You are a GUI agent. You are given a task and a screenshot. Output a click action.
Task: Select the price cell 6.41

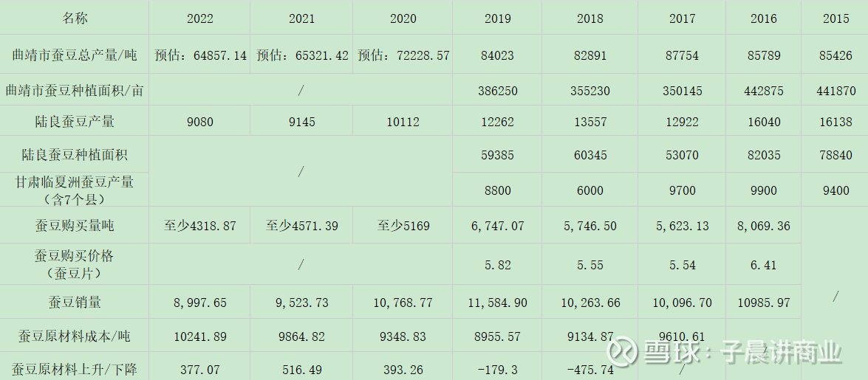(763, 265)
